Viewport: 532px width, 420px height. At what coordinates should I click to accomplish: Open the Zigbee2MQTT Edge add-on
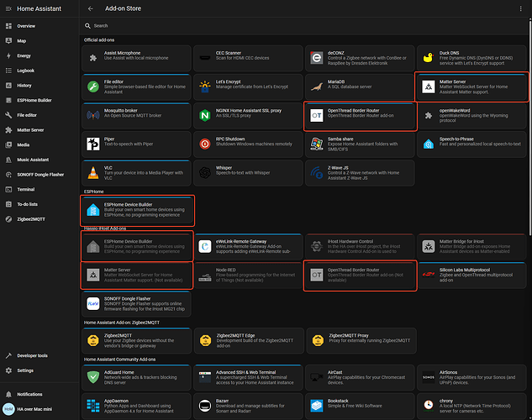coord(249,341)
